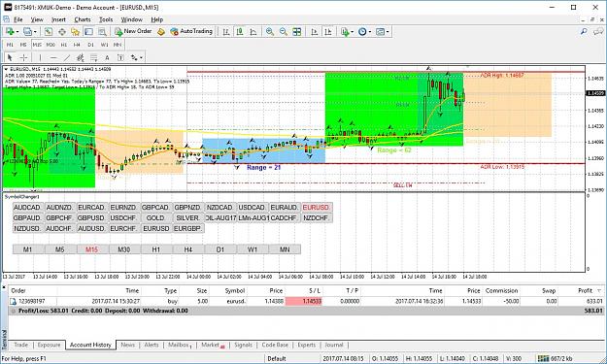Choose H4 in the SymbolChanger panel

pos(188,249)
